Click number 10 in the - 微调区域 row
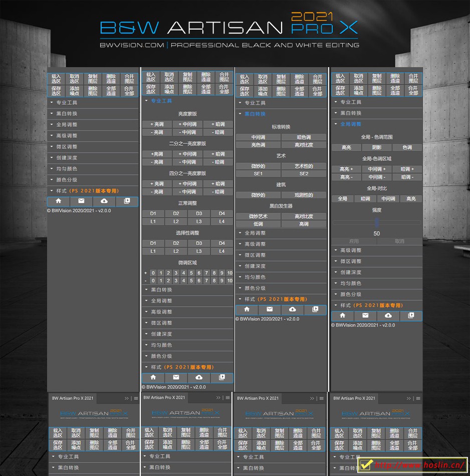470x476 pixels. [x=230, y=281]
